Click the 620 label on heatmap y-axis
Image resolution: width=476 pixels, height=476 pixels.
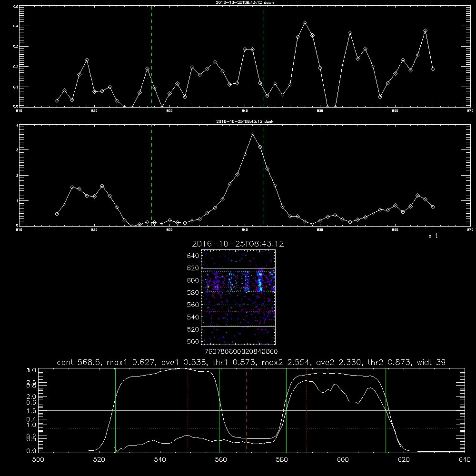tap(193, 268)
